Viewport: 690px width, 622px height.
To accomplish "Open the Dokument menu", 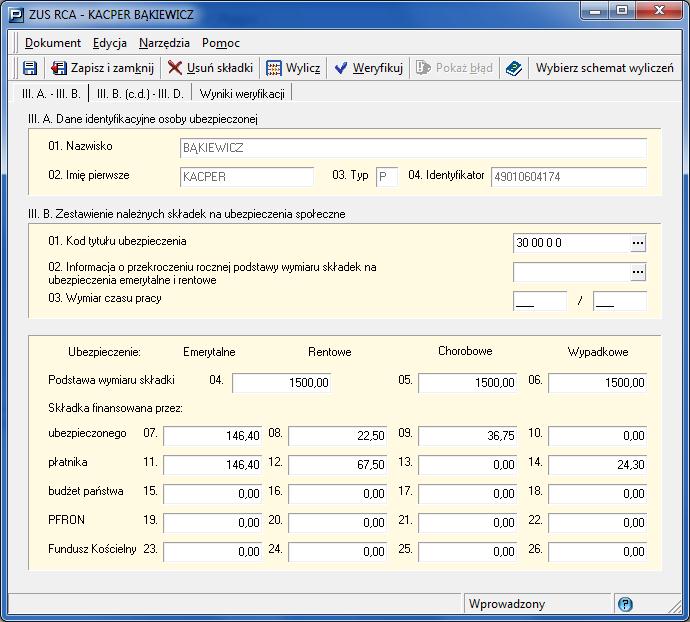I will (53, 43).
